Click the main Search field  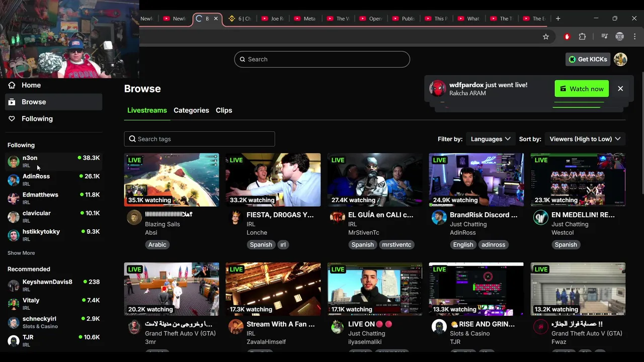[322, 59]
